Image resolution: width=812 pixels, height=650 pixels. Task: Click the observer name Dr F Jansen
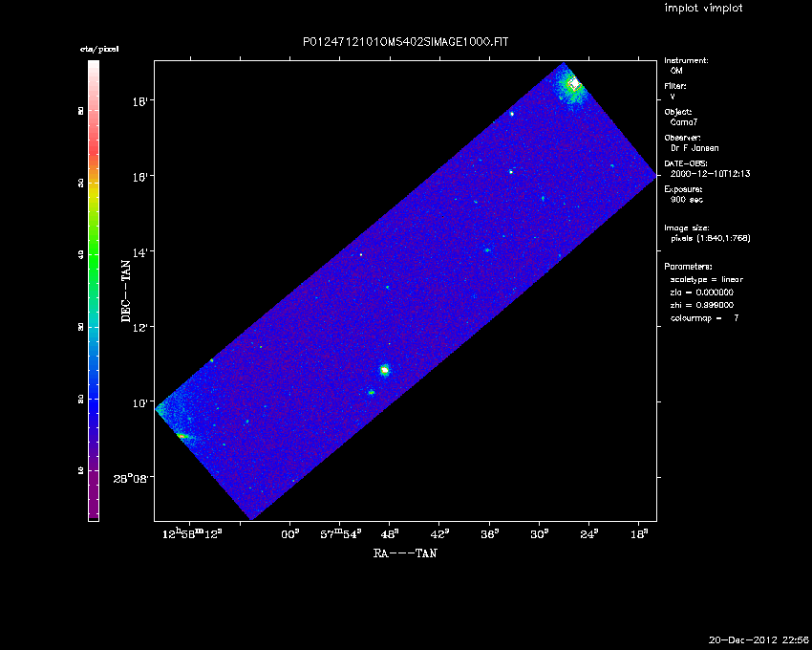point(694,148)
